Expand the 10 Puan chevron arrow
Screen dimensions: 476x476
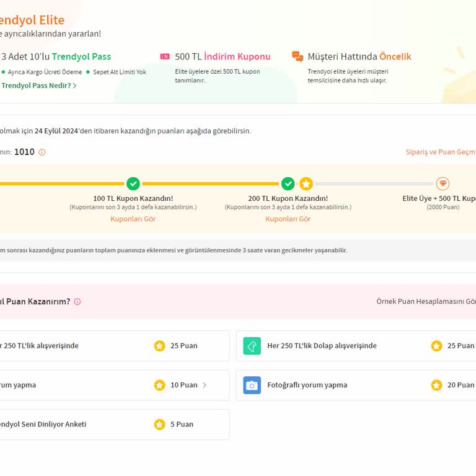coord(205,385)
